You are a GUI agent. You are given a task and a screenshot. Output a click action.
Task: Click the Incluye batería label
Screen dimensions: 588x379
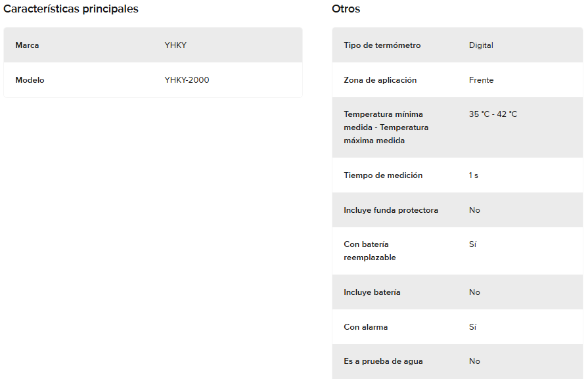(x=372, y=292)
